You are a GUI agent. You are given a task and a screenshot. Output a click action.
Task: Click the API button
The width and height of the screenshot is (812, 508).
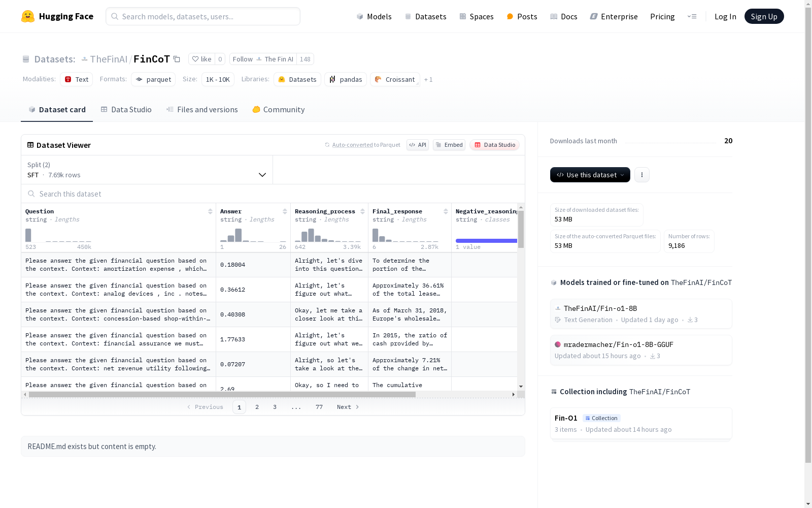[418, 145]
